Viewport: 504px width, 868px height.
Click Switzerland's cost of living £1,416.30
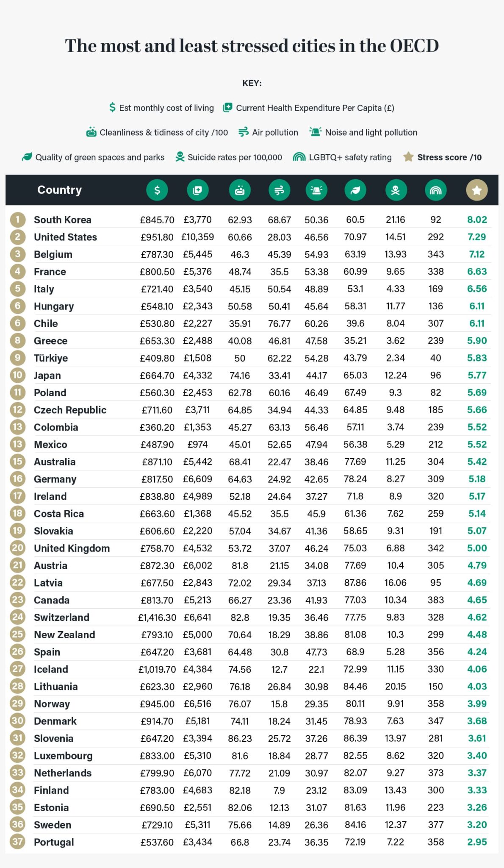tap(157, 618)
